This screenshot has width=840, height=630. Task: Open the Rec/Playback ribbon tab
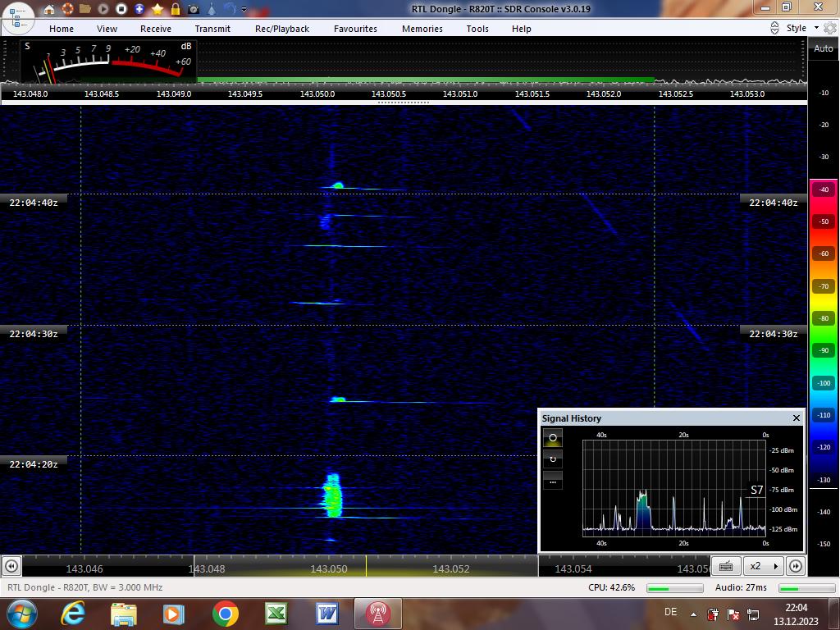point(282,29)
